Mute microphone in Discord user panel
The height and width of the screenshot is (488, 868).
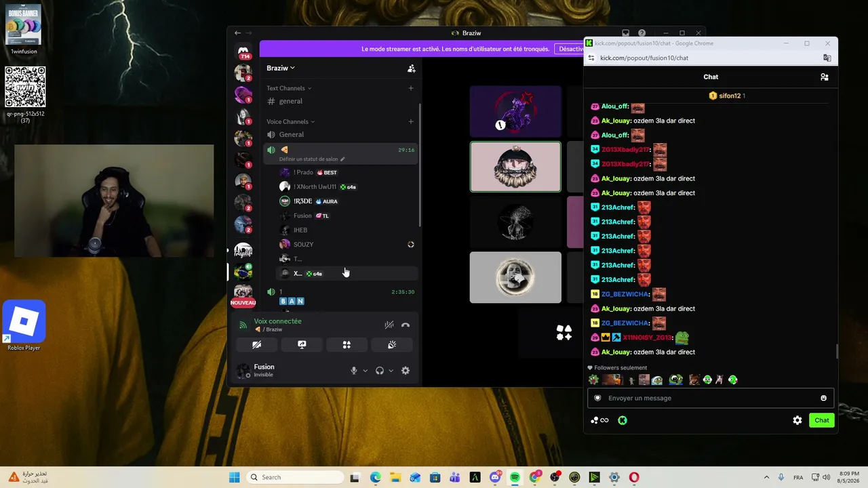pyautogui.click(x=353, y=371)
